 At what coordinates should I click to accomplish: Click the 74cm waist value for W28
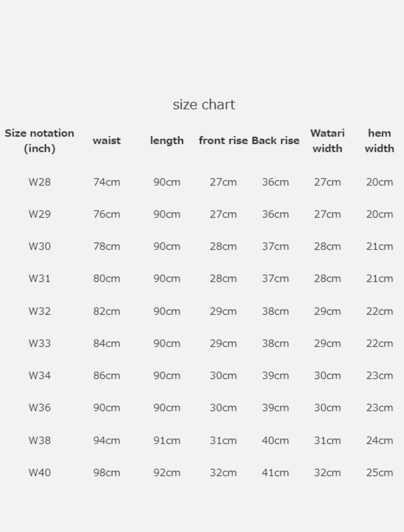(x=107, y=182)
